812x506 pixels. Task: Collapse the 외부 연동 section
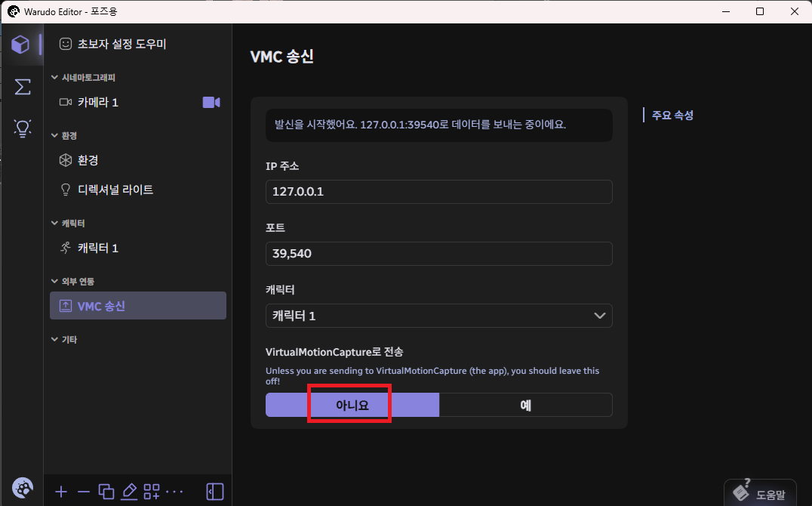point(72,281)
